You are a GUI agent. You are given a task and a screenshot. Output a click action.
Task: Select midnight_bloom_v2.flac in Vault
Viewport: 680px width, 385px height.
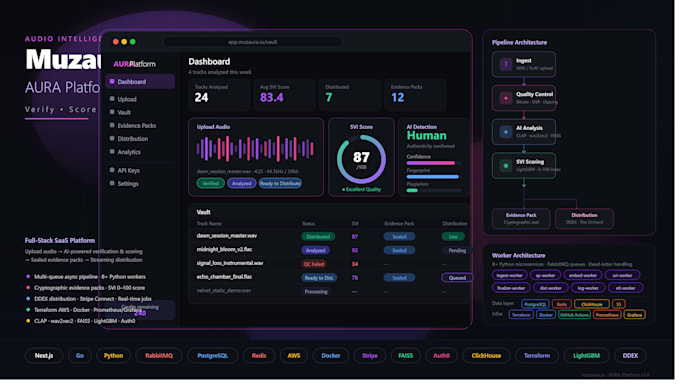click(x=224, y=250)
